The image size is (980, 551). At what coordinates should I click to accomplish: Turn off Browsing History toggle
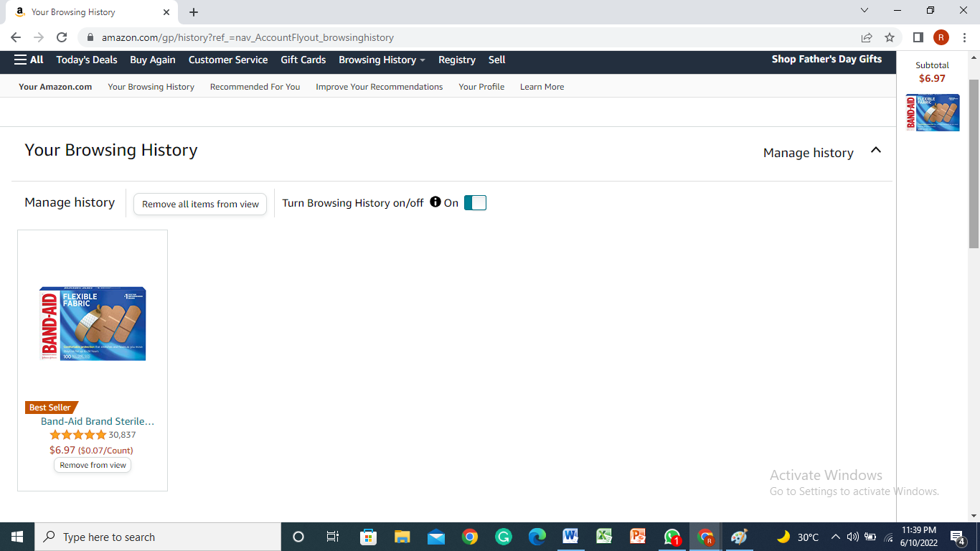475,203
